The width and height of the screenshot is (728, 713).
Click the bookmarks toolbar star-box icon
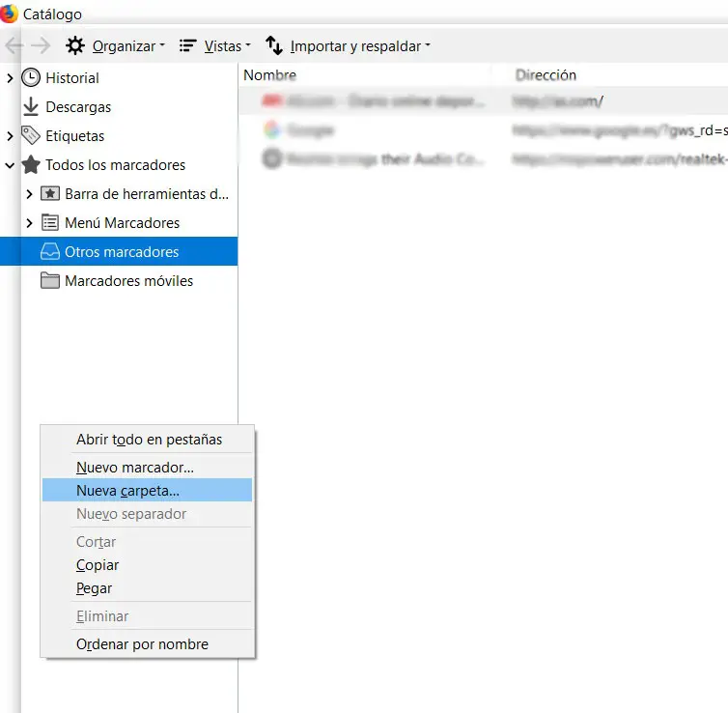tap(50, 193)
